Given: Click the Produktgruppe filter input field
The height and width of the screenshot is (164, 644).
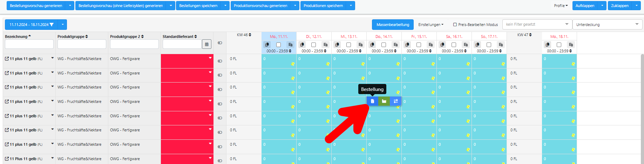Looking at the screenshot, I should [82, 44].
